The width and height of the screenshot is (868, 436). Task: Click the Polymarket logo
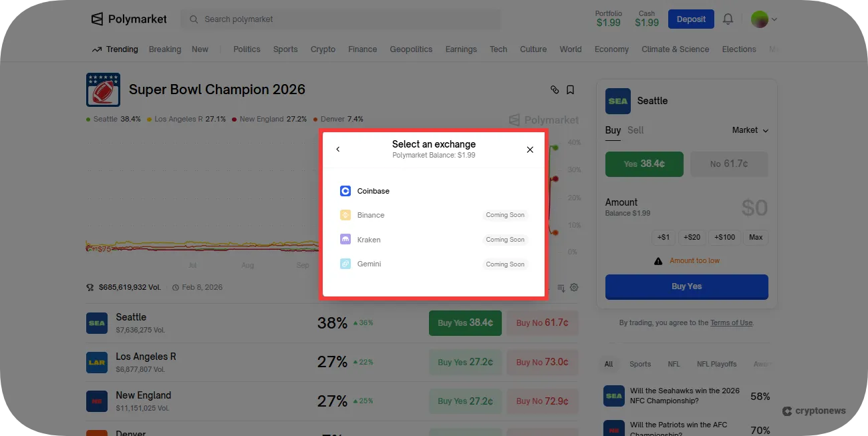pos(128,19)
